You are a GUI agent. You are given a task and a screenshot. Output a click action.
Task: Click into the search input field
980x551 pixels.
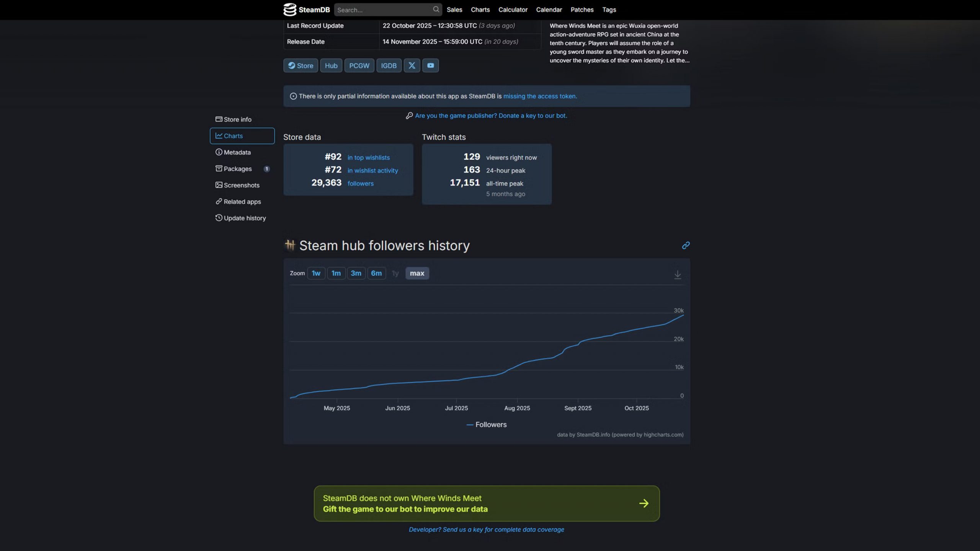click(383, 10)
